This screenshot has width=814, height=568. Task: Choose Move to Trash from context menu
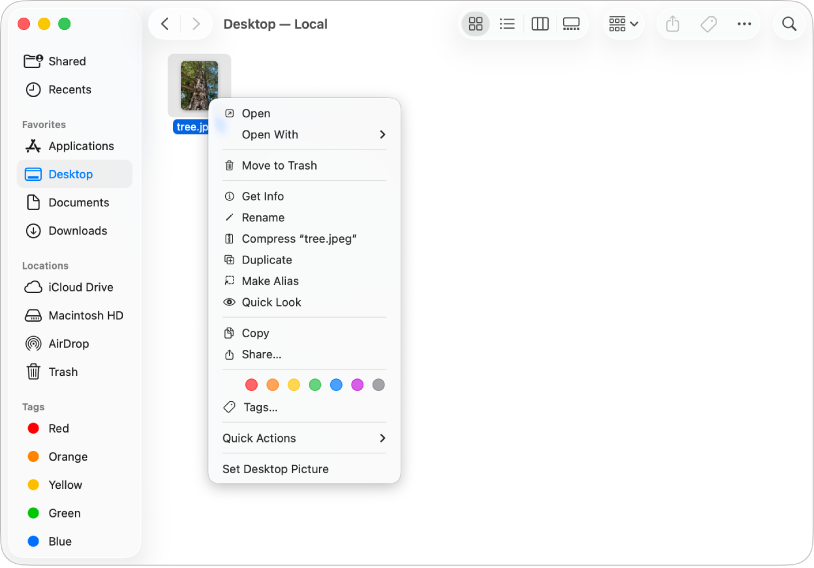coord(279,166)
